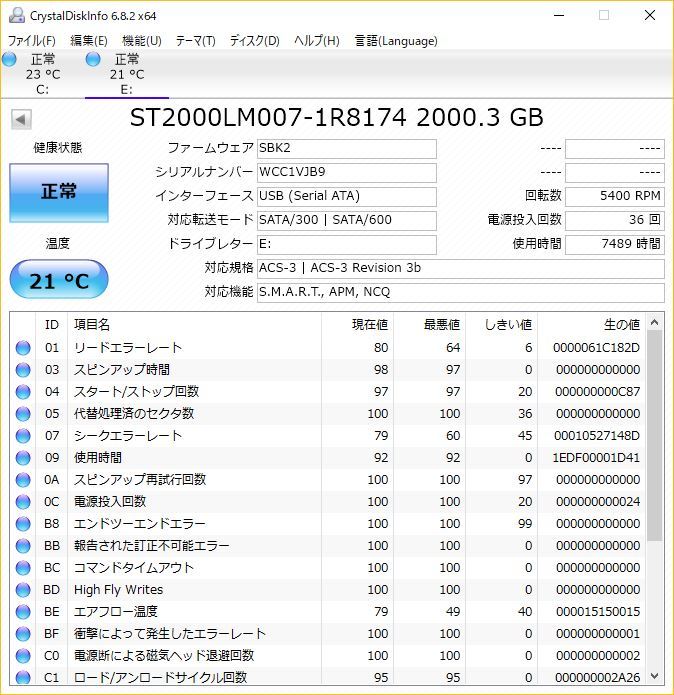
Task: Click the scrollbar up arrow in attribute list
Action: (655, 322)
